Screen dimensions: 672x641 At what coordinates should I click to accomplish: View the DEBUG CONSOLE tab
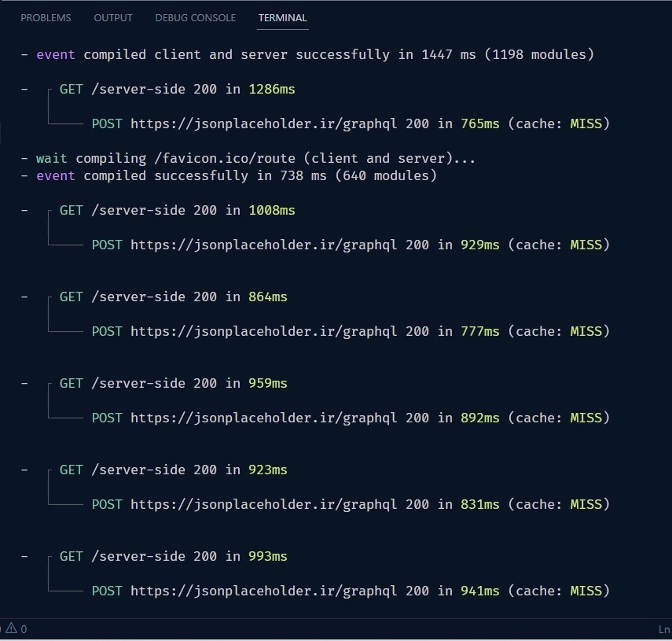[x=195, y=17]
